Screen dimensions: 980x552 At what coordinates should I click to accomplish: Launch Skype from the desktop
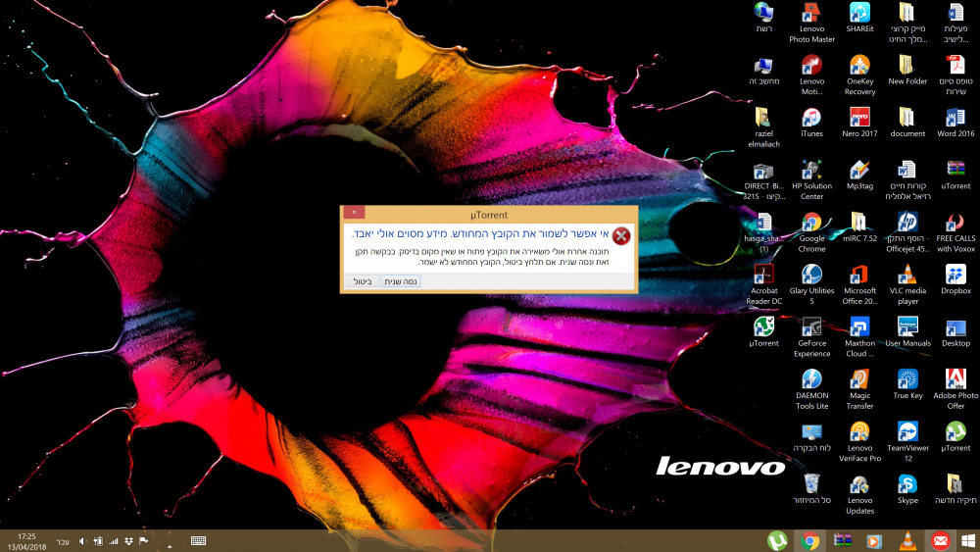click(907, 489)
